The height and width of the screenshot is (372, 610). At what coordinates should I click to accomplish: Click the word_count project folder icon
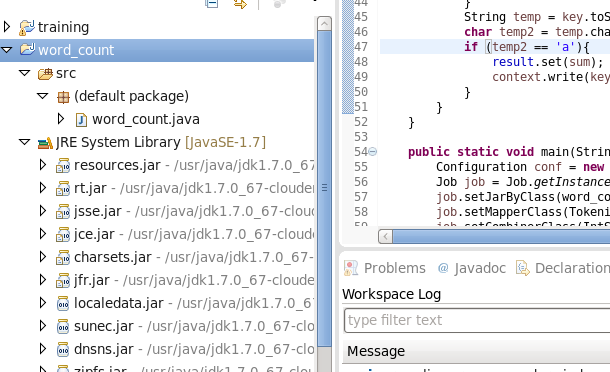click(x=27, y=50)
